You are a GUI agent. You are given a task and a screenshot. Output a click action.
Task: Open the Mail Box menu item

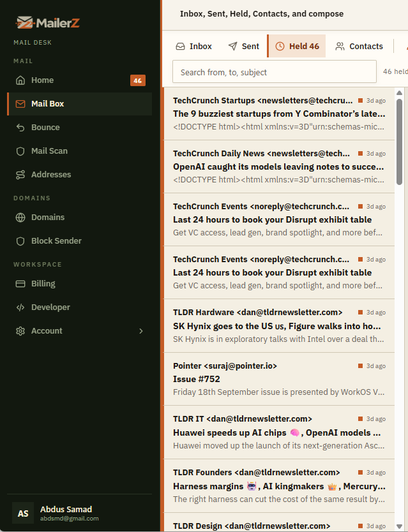[80, 104]
